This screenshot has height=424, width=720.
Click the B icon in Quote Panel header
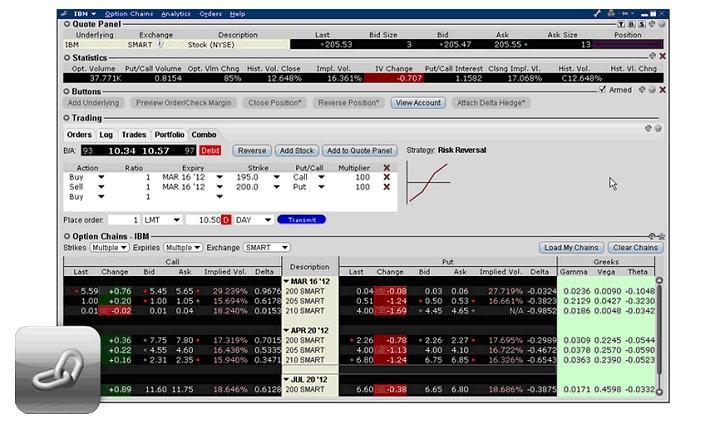pos(632,24)
